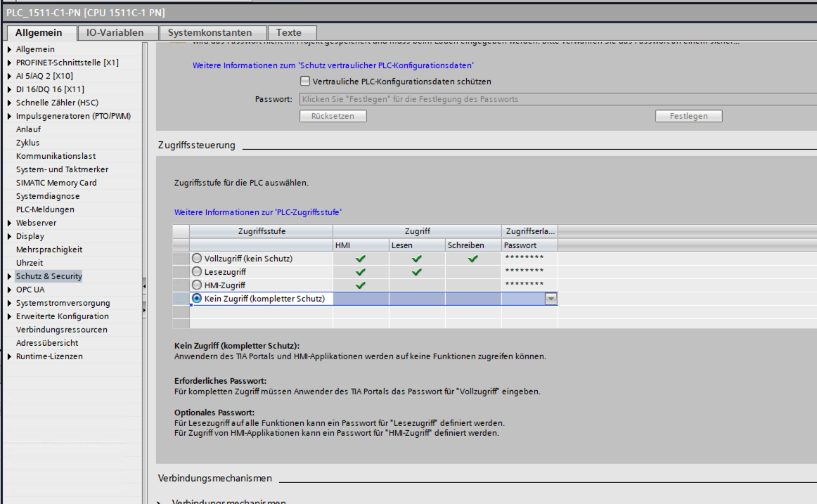Expand the Schnelle Zähler (HSC) arrow
Image resolution: width=817 pixels, height=504 pixels.
9,103
